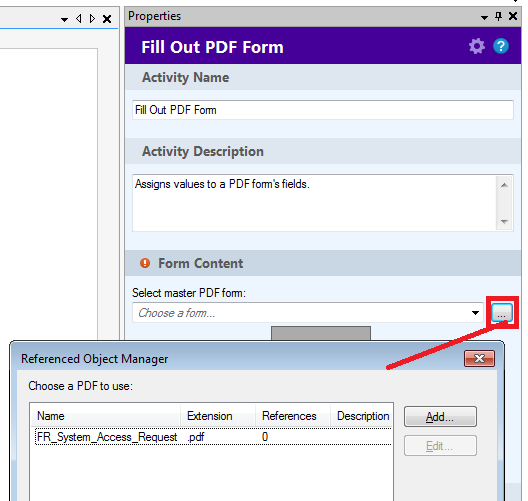
Task: Go to next document tab arrow
Action: [x=92, y=19]
